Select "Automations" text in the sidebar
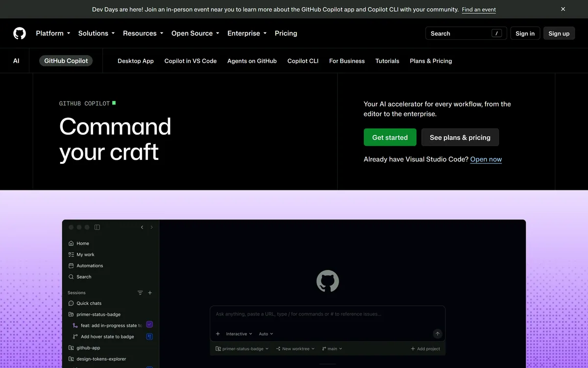The height and width of the screenshot is (368, 588). click(90, 265)
